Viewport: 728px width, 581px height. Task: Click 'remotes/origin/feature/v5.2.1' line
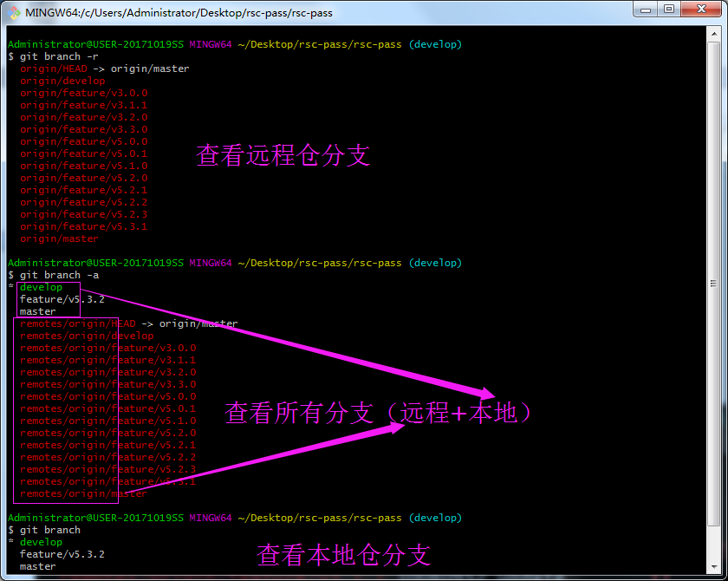(107, 445)
